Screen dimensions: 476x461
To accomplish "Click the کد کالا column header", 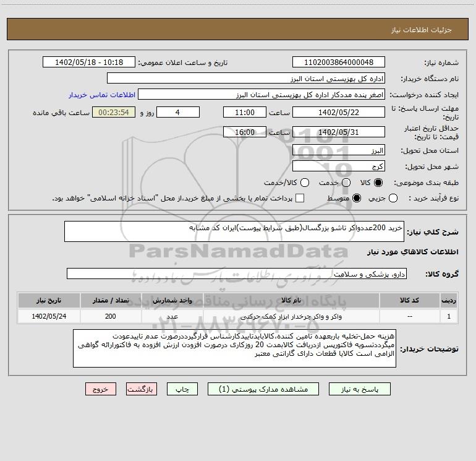I will pyautogui.click(x=409, y=300).
